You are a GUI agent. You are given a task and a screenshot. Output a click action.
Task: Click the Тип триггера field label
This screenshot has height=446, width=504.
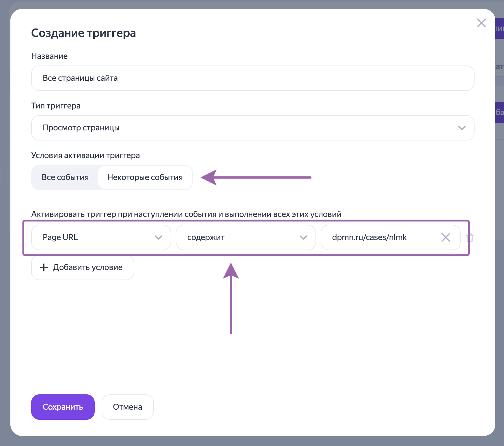click(56, 106)
